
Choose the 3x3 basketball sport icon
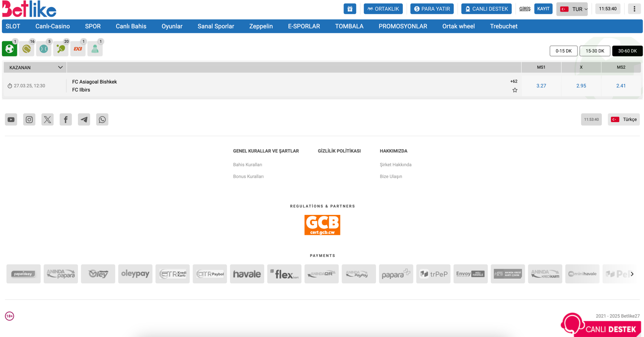pos(78,49)
